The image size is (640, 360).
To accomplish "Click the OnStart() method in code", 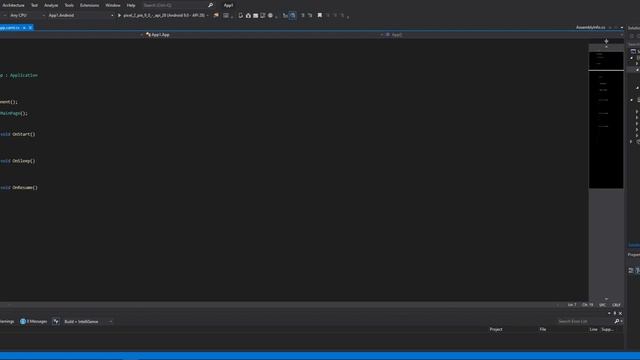I will (24, 134).
